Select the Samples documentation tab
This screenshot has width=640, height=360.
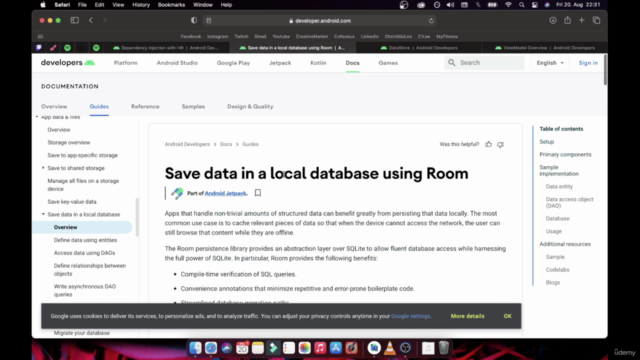[193, 107]
